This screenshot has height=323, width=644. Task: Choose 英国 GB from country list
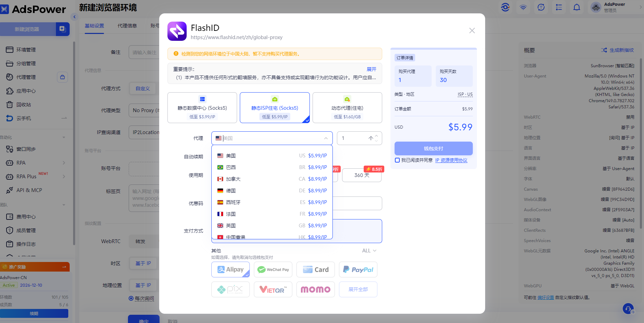coord(272,226)
